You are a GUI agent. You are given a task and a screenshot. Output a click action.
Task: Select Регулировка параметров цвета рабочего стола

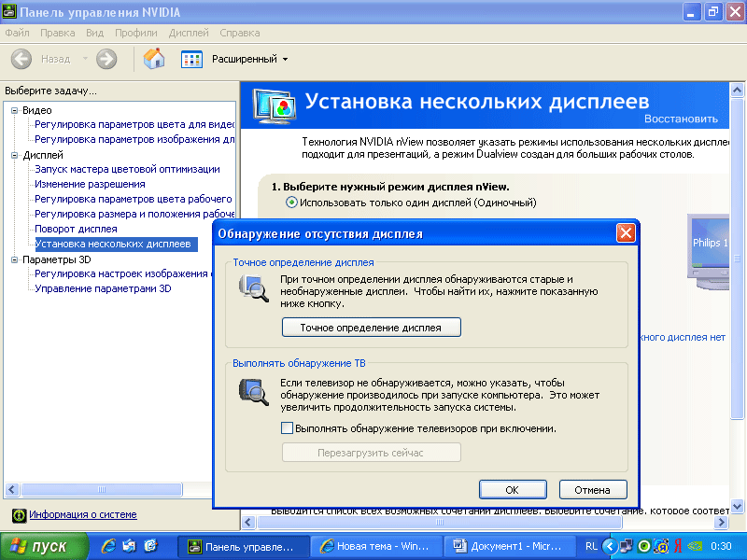pyautogui.click(x=134, y=199)
